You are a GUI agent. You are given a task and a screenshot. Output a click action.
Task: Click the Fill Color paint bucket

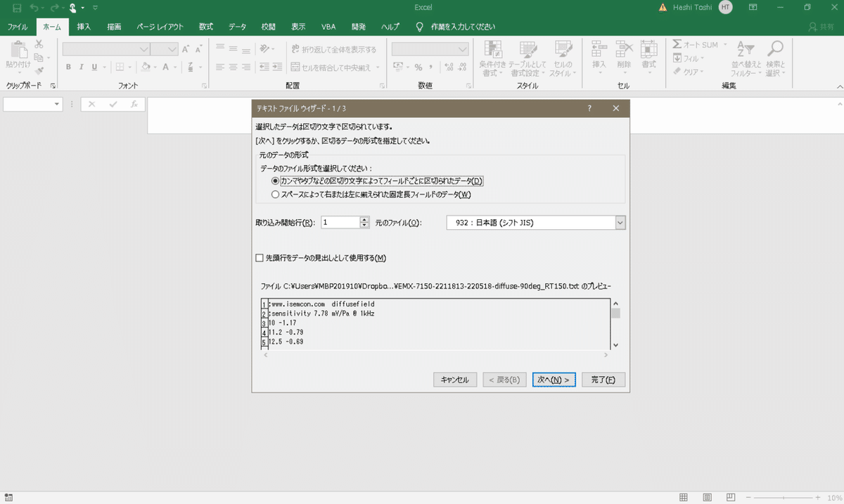(145, 67)
